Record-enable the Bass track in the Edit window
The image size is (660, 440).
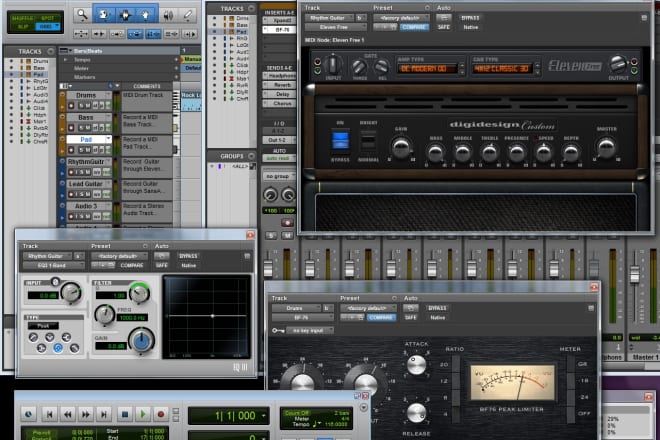pyautogui.click(x=71, y=128)
